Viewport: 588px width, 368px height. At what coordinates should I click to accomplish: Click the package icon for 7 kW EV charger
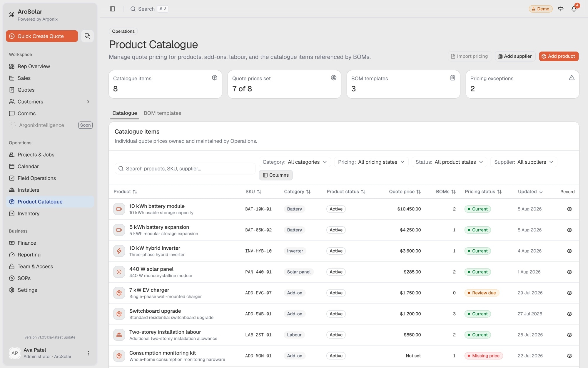(x=119, y=293)
